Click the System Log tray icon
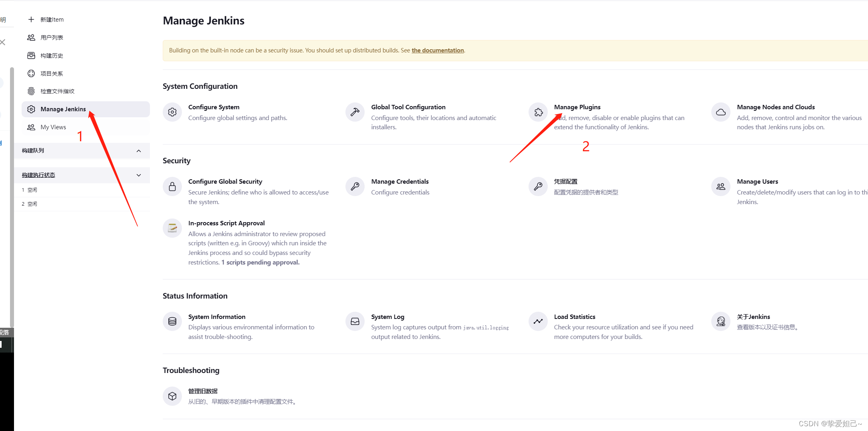The image size is (868, 431). click(355, 321)
